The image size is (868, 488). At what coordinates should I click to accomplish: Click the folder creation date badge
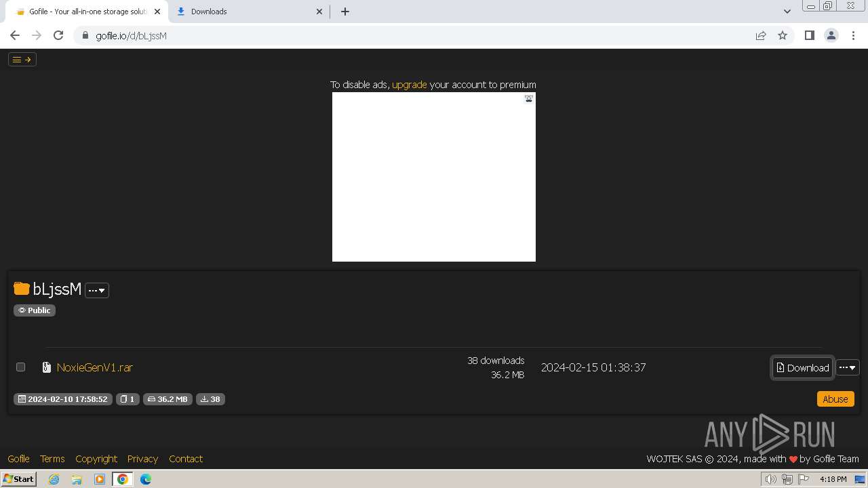[62, 399]
